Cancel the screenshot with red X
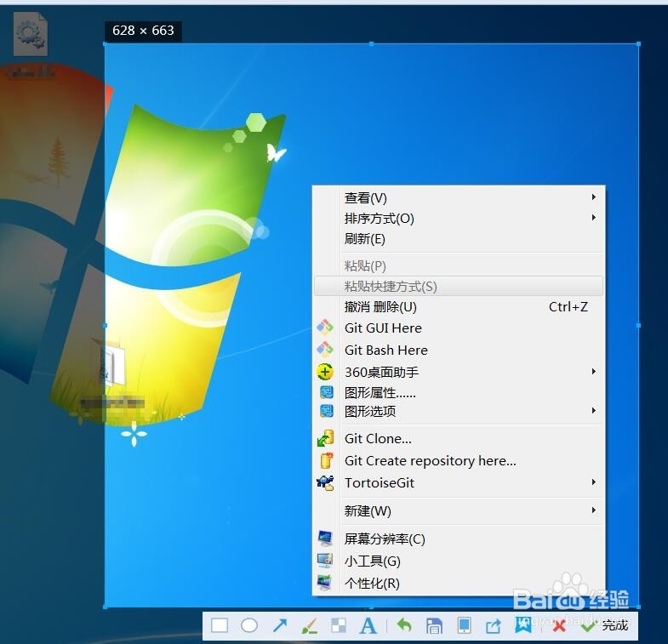 [x=559, y=625]
